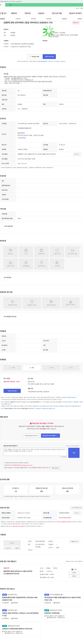The image size is (83, 644).
Task: Click the 통근버스 welfare icon
Action: coord(10,252)
